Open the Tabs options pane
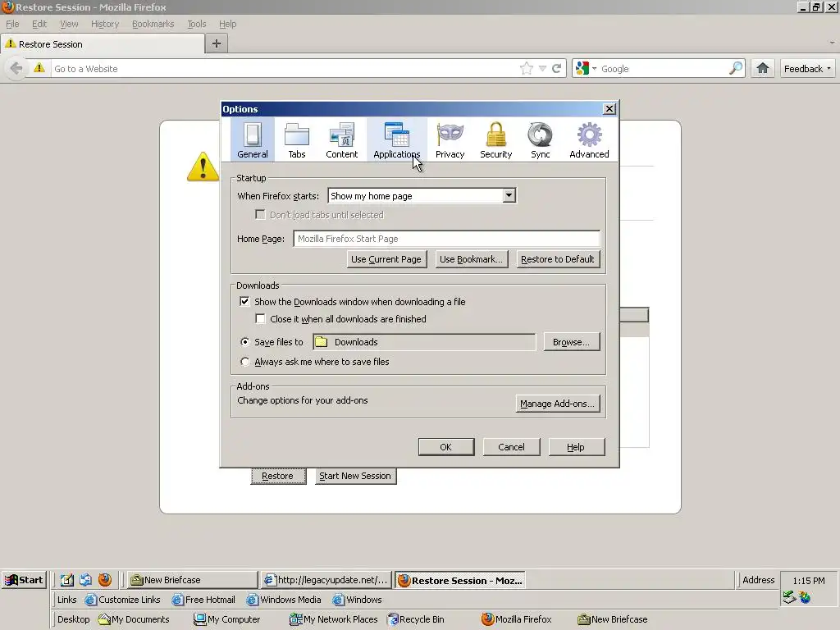The image size is (840, 630). tap(297, 139)
